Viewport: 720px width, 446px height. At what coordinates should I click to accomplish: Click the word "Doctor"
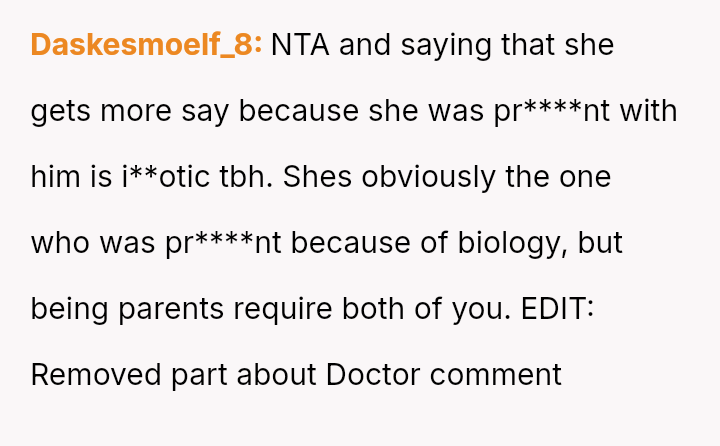373,374
